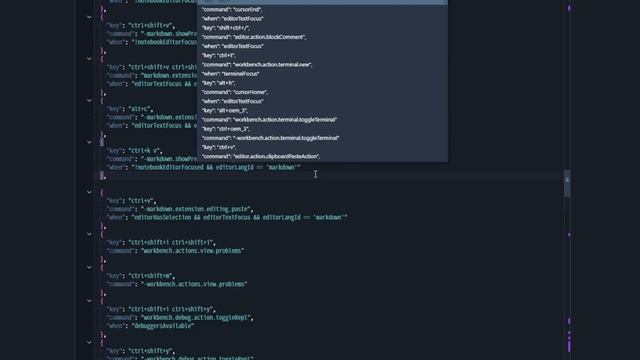
Task: Click "editor.action.clipboardPasteAction" in the popup
Action: pyautogui.click(x=261, y=156)
